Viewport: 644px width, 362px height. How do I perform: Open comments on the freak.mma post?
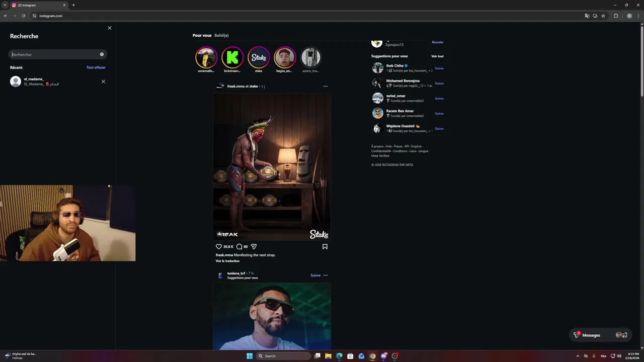(239, 247)
